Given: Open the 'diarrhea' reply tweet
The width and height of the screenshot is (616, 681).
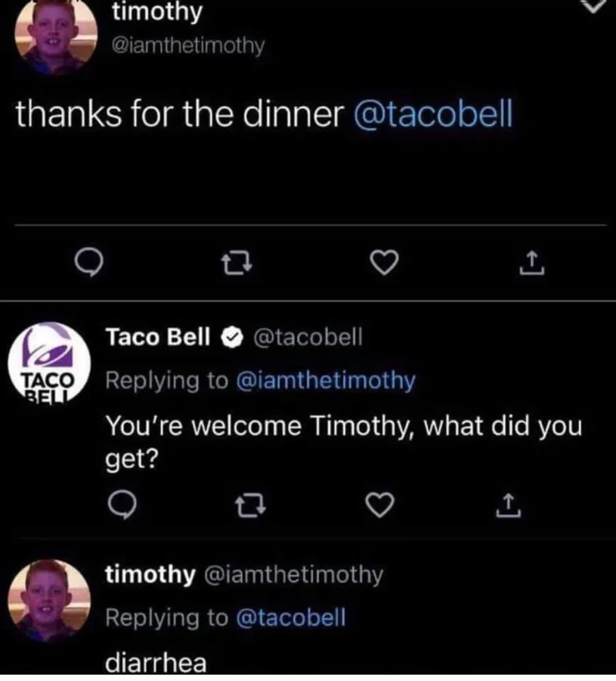Looking at the screenshot, I should (x=155, y=663).
